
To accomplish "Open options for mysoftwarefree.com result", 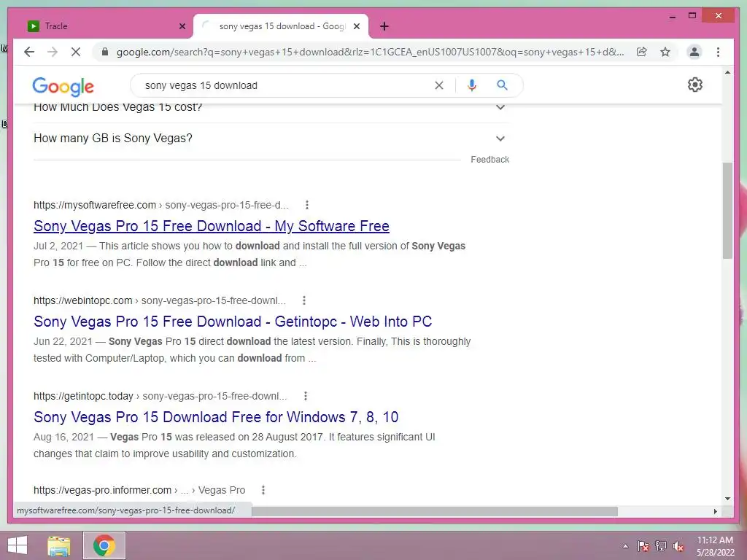I will (x=307, y=205).
